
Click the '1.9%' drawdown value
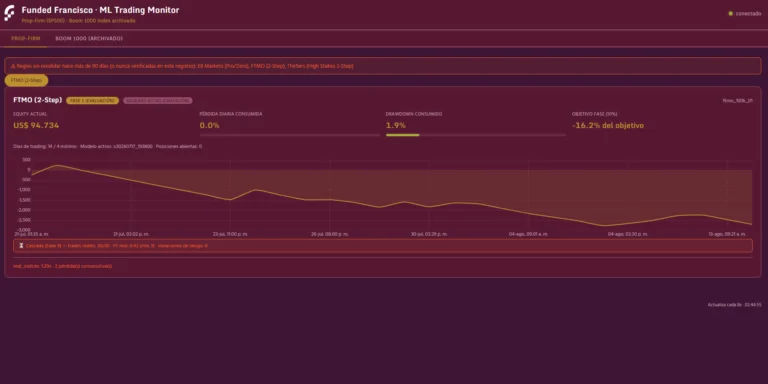pos(396,125)
